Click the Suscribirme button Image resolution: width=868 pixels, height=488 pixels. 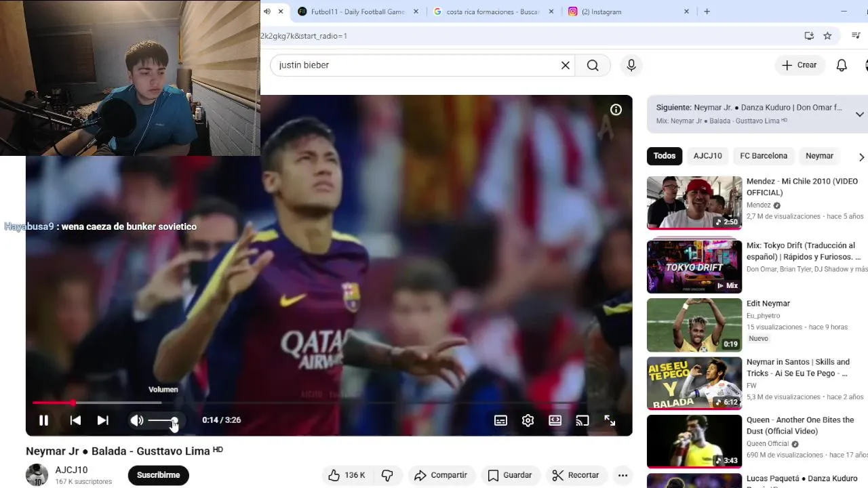tap(158, 475)
